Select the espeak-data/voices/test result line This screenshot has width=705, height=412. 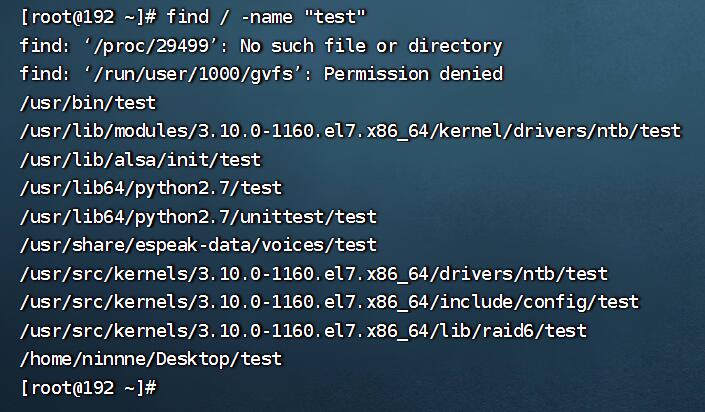pyautogui.click(x=198, y=245)
